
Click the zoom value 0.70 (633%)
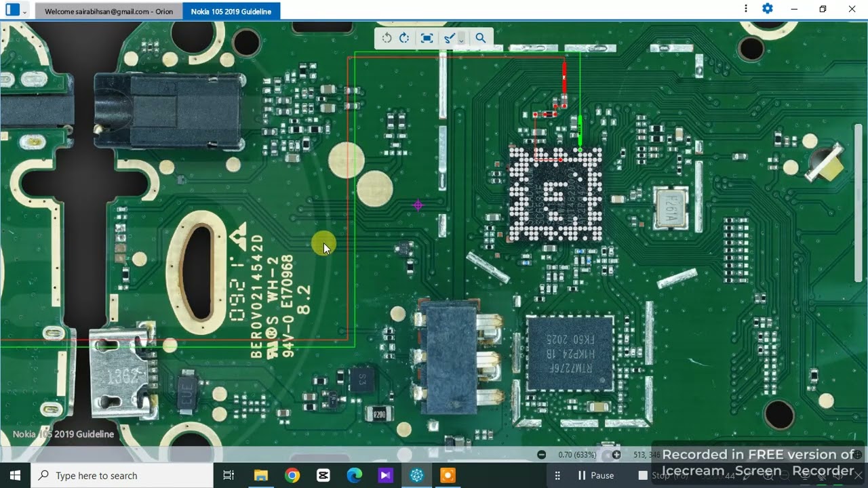(577, 455)
